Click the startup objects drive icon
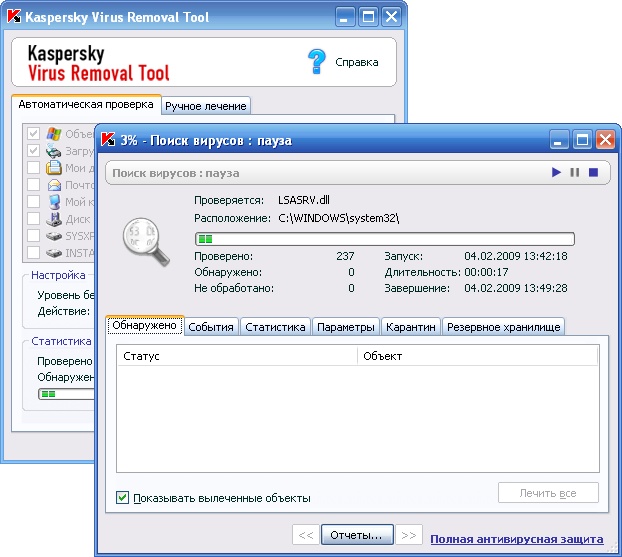This screenshot has height=557, width=622. [54, 151]
